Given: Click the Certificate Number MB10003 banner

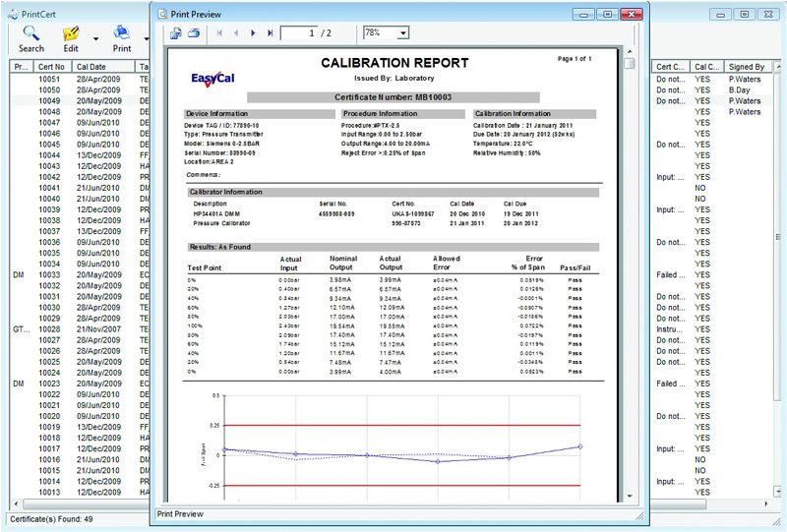Looking at the screenshot, I should click(x=393, y=97).
